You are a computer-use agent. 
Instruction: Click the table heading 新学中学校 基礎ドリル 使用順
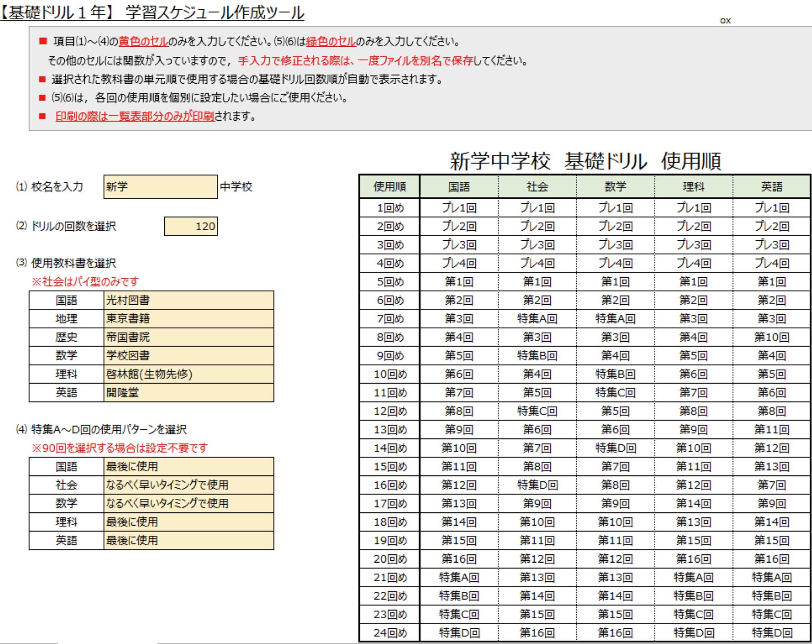tap(585, 161)
